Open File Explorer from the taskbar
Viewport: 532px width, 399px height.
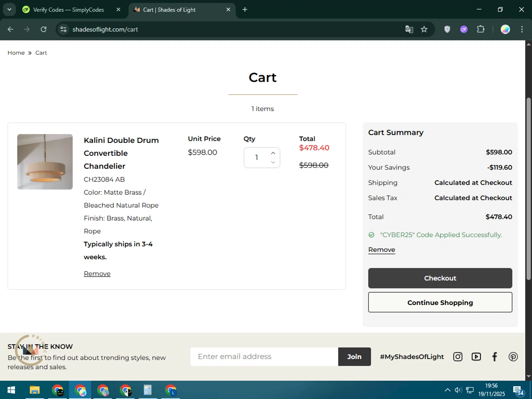click(34, 390)
